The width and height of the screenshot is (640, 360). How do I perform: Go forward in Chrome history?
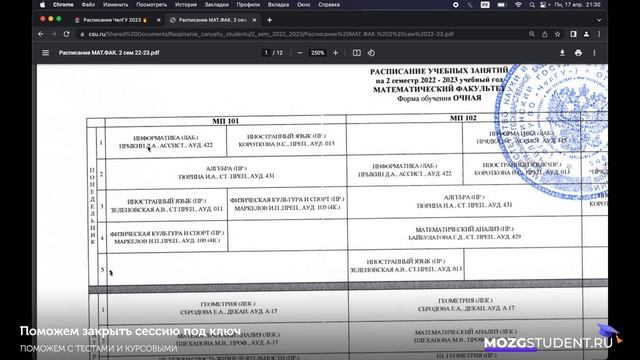pyautogui.click(x=53, y=34)
